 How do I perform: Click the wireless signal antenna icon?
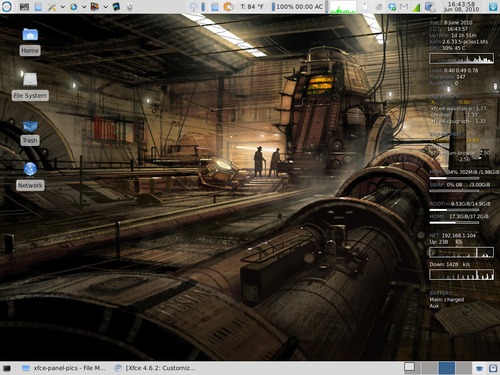(194, 7)
